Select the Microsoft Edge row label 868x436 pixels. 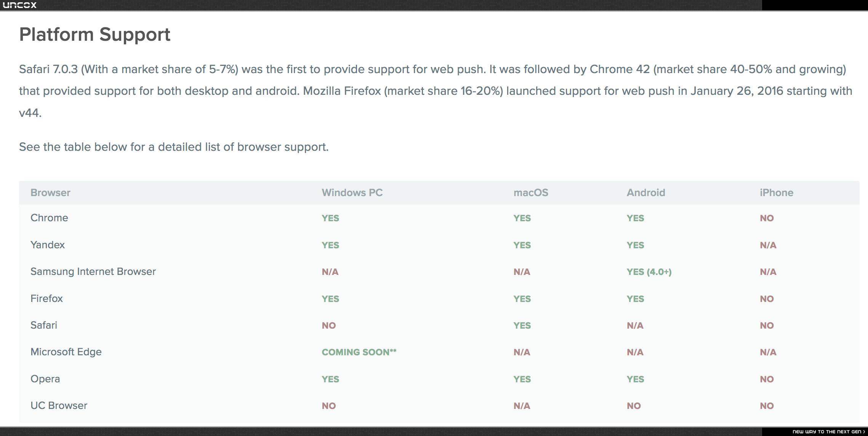pos(66,352)
